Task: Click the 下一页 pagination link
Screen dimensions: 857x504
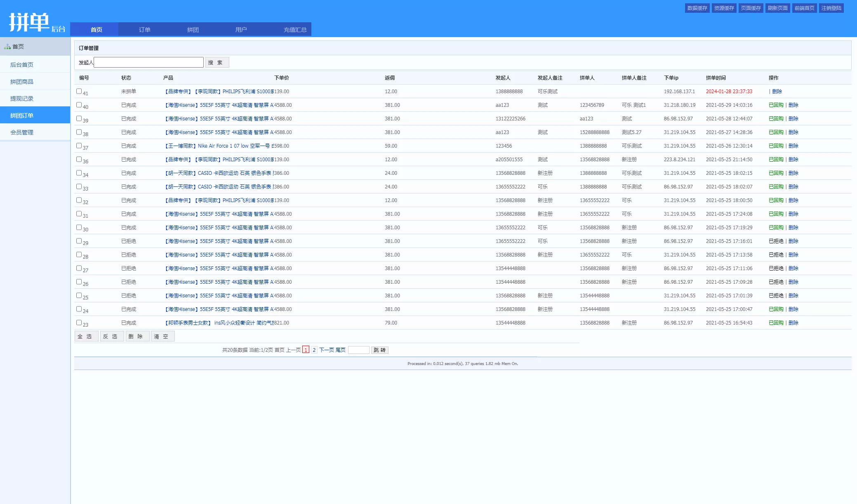Action: point(326,350)
